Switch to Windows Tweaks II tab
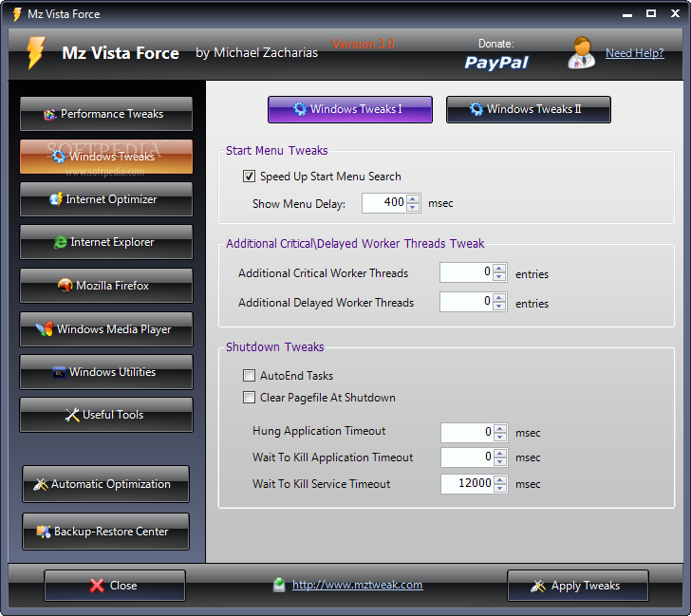 click(x=529, y=109)
